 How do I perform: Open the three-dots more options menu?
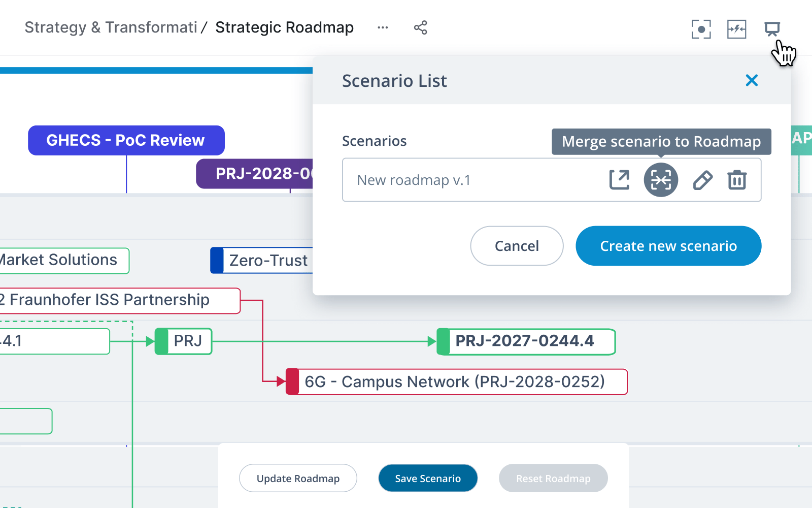coord(383,27)
